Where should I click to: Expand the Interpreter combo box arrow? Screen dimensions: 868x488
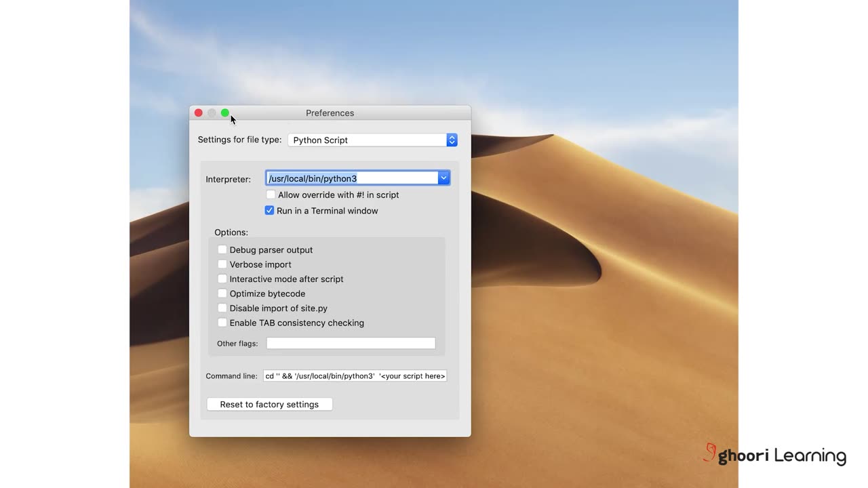click(x=443, y=178)
